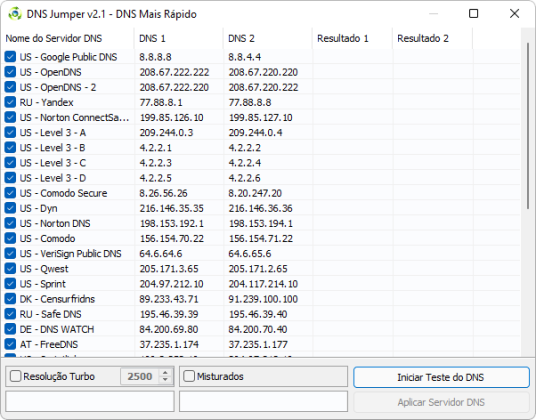Click DNS 2 address 91.239.100.100

click(x=263, y=299)
